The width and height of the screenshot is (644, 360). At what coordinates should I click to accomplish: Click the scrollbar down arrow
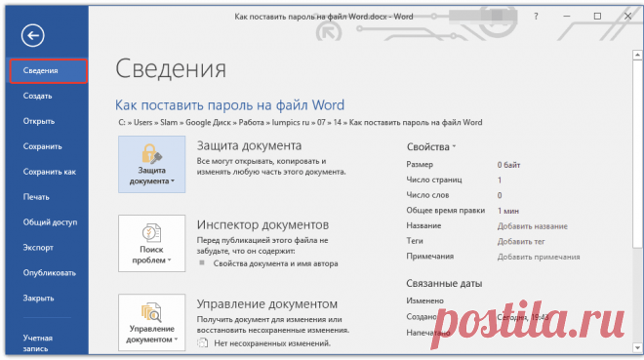coord(637,348)
